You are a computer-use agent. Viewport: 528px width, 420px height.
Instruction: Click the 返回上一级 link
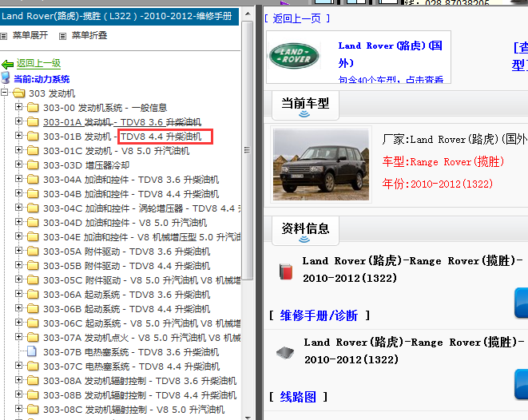coord(38,63)
